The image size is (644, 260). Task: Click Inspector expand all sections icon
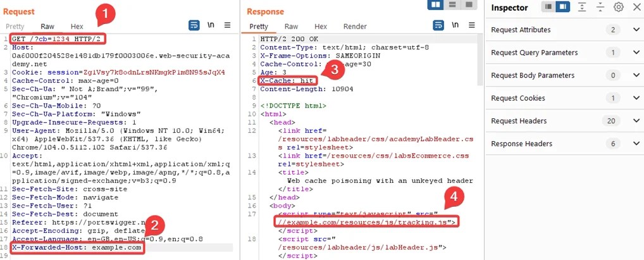point(582,7)
